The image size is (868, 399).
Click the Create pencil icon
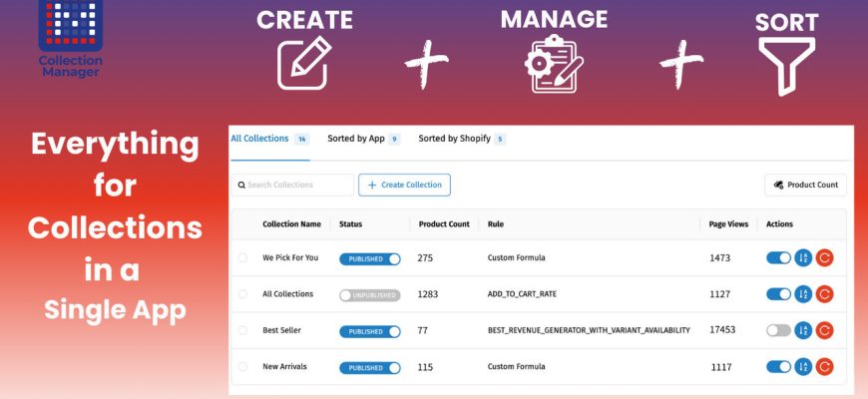(304, 63)
